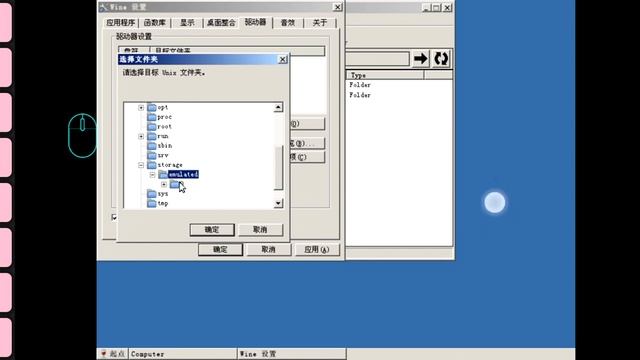Select the 驱动器 tab
Image resolution: width=640 pixels, height=360 pixels.
click(256, 22)
